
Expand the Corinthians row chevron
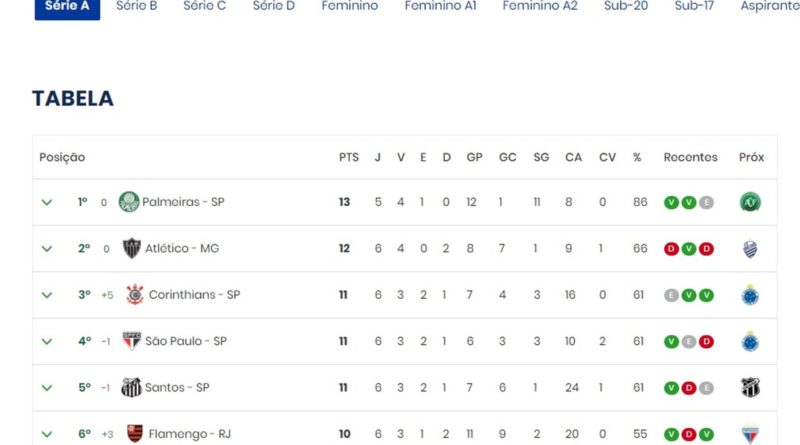[x=46, y=295]
